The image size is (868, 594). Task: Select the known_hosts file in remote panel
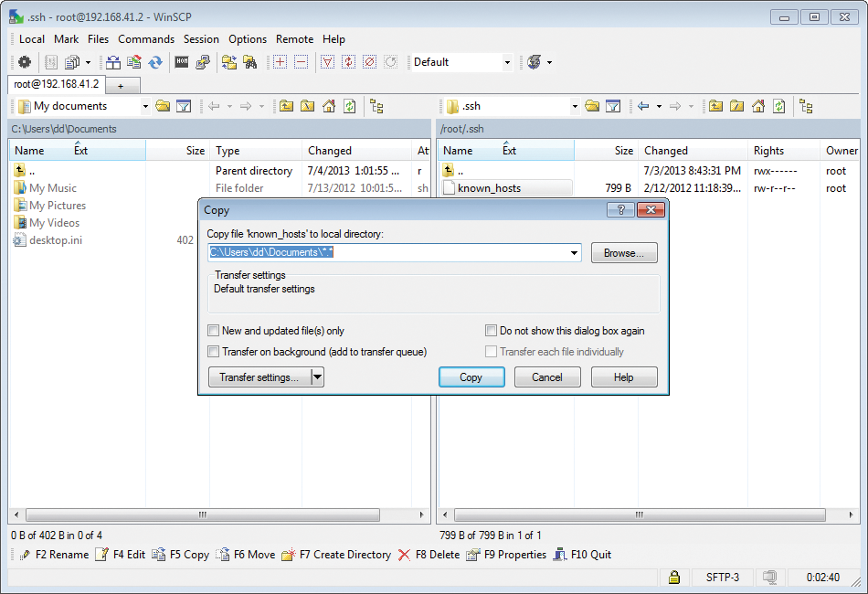click(490, 188)
